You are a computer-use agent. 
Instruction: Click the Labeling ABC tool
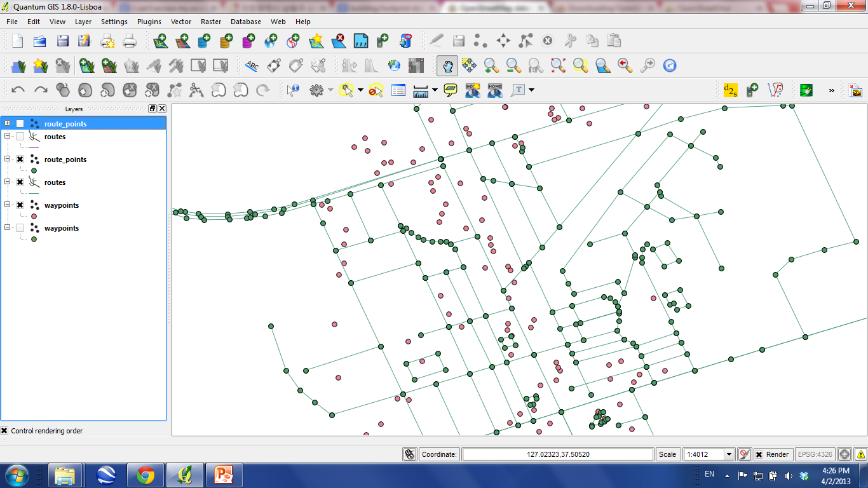(252, 65)
